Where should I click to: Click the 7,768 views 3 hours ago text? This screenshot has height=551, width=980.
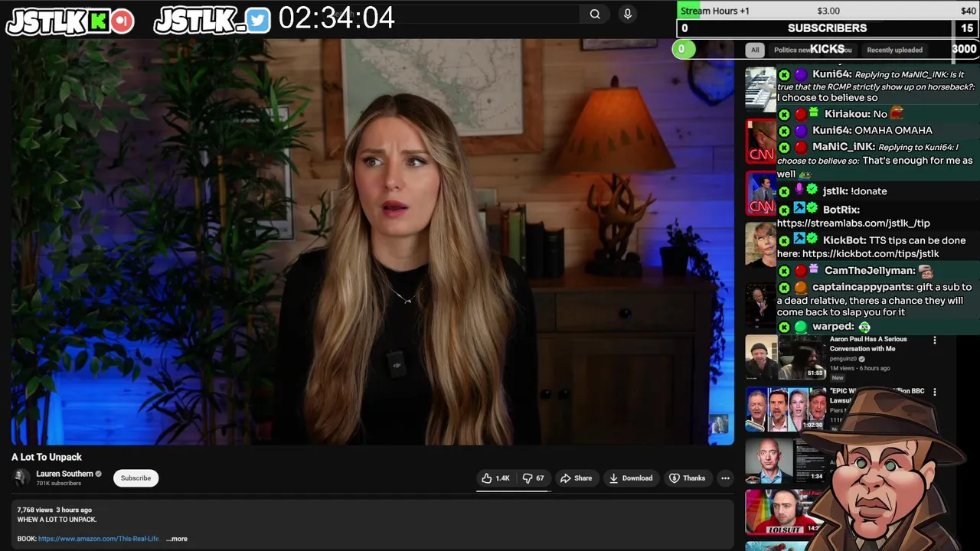[x=54, y=510]
